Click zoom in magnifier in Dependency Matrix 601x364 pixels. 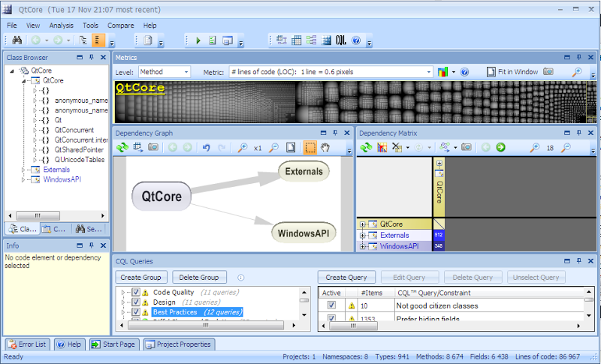(x=534, y=147)
